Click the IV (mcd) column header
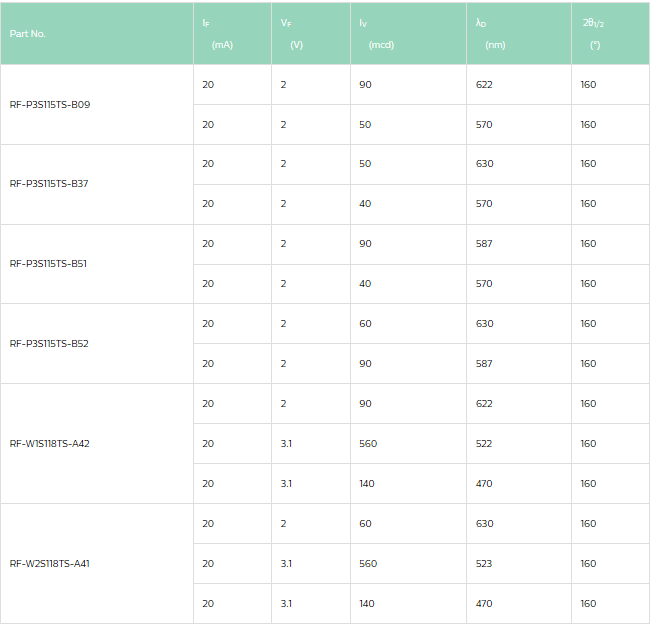The width and height of the screenshot is (650, 624). pos(376,34)
